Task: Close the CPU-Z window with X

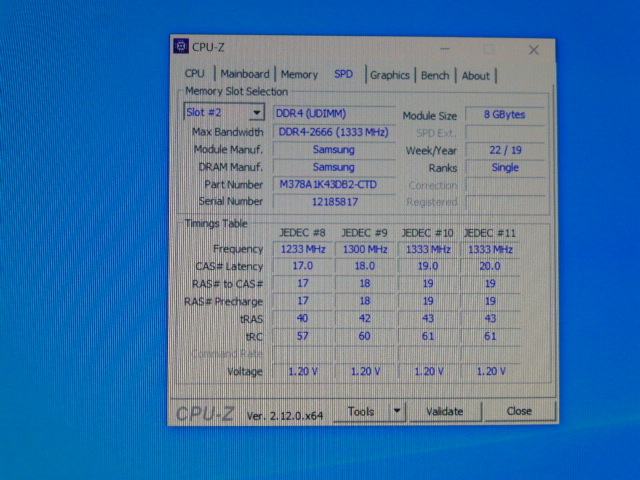Action: 533,50
